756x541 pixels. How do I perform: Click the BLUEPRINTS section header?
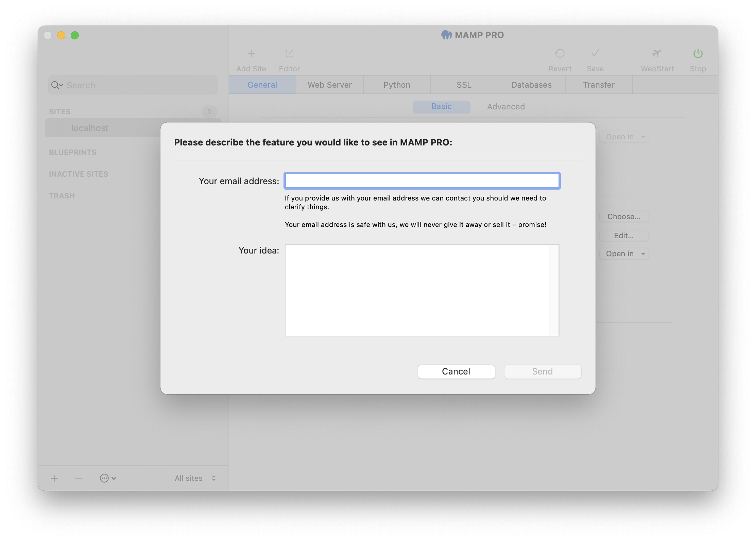click(x=73, y=153)
